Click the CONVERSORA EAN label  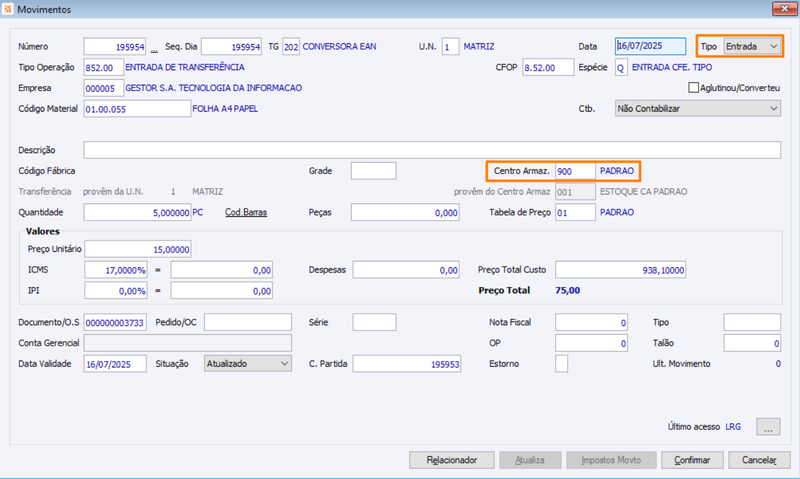tap(339, 46)
